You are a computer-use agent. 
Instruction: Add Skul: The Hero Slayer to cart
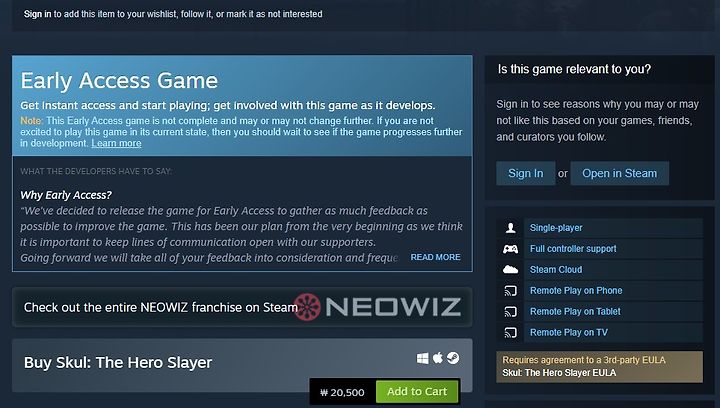[x=417, y=391]
